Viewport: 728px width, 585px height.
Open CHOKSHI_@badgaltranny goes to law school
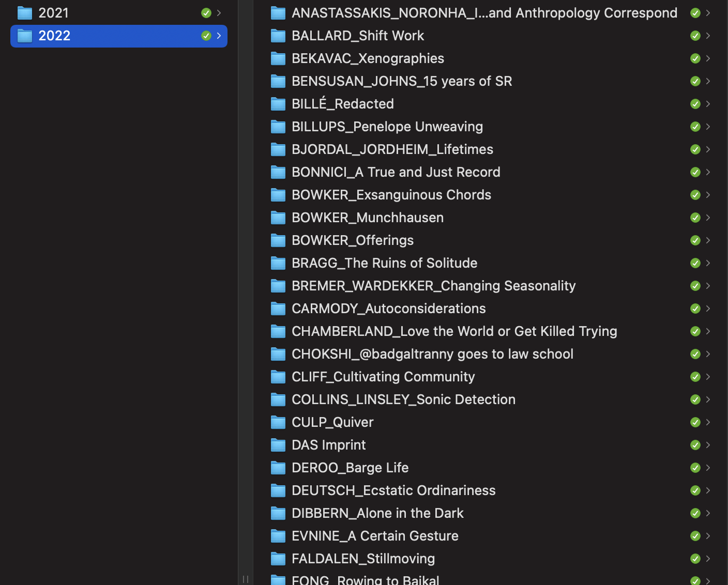433,354
